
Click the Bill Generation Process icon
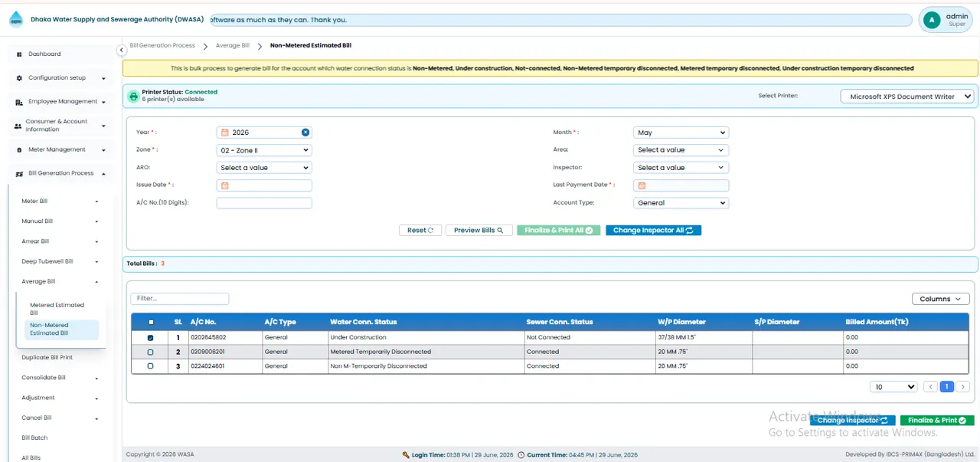click(19, 174)
